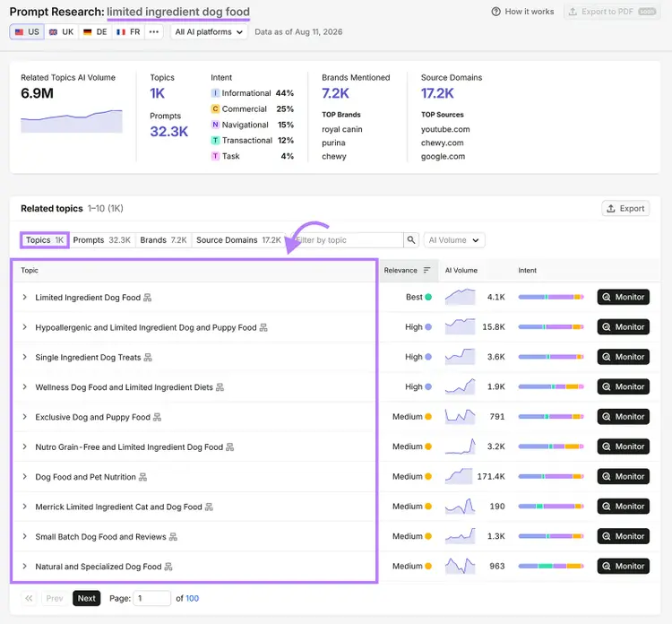Click the Page number input field

[152, 598]
